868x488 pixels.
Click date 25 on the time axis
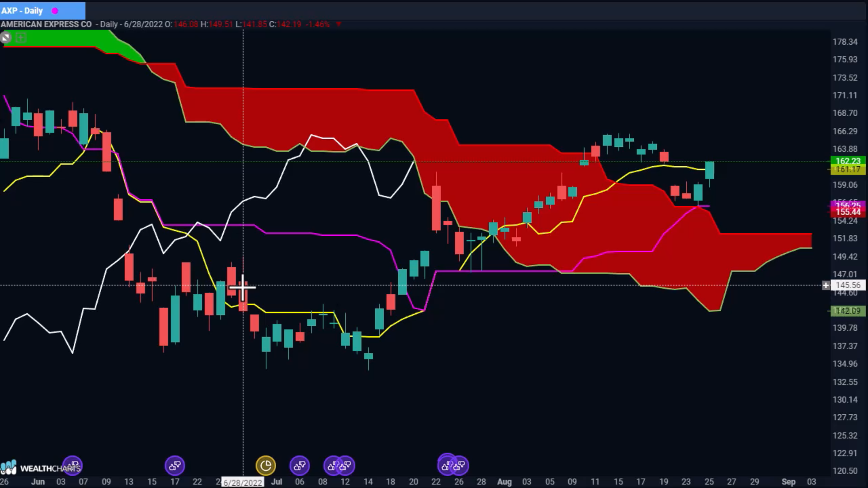[x=709, y=482]
